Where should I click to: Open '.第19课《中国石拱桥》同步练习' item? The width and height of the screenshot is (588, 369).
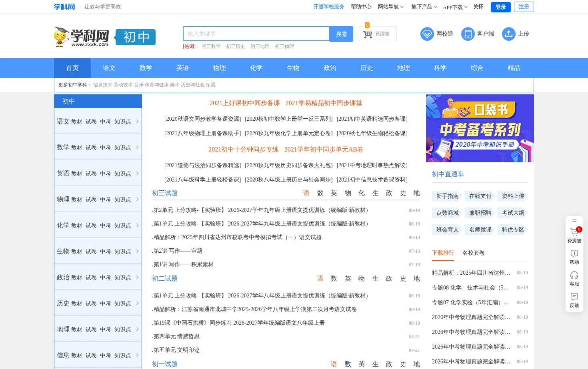238,323
